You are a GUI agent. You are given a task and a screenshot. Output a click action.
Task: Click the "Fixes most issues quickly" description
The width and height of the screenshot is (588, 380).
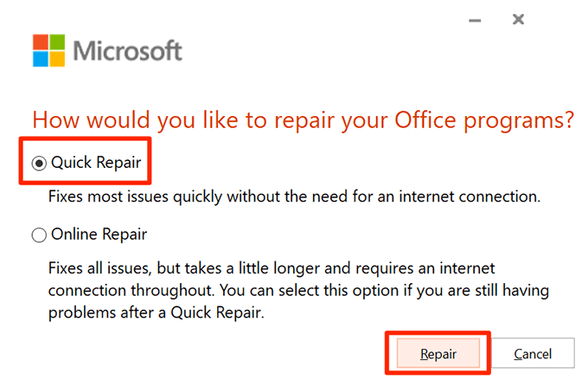[x=296, y=197]
